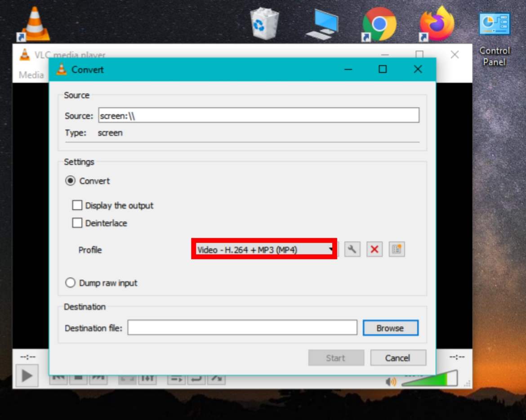Screen dimensions: 526x420
Task: Click the Play button in VLC player
Action: pyautogui.click(x=27, y=376)
